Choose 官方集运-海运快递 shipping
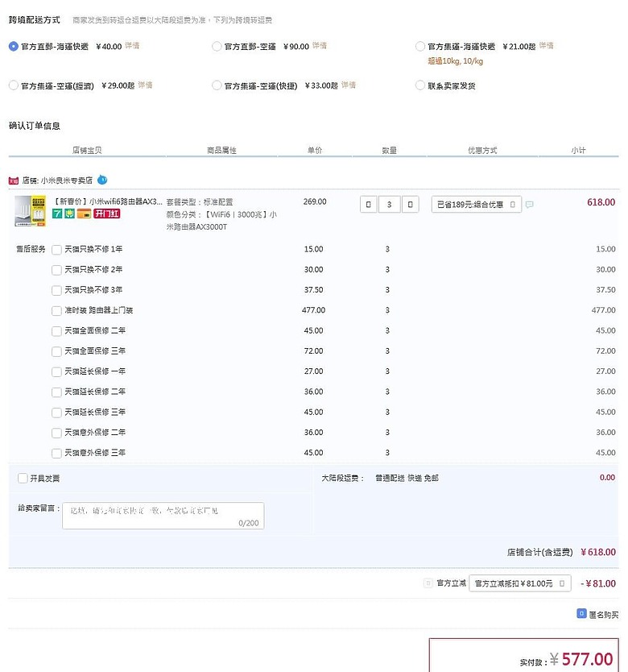 point(420,46)
